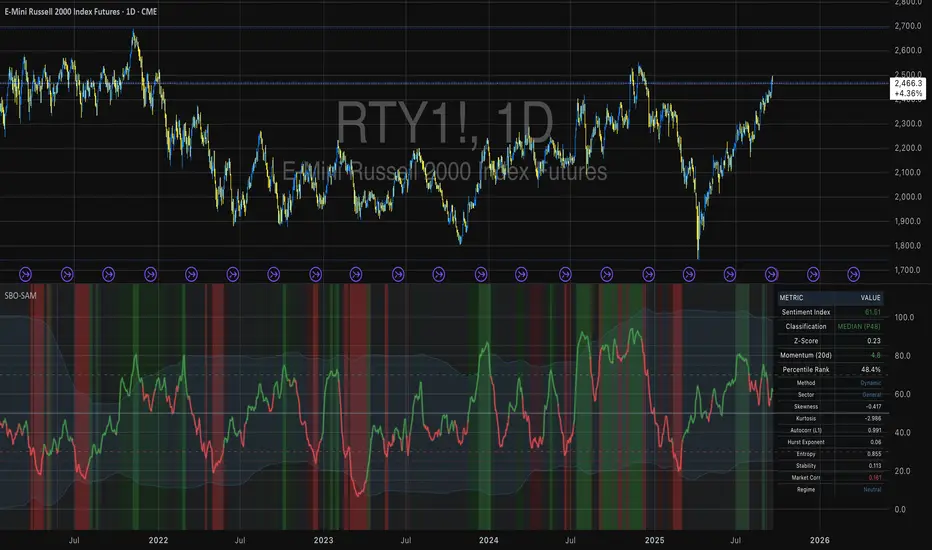This screenshot has height=550, width=932.
Task: Click the Percentile Rank value 48.4%
Action: pyautogui.click(x=871, y=369)
